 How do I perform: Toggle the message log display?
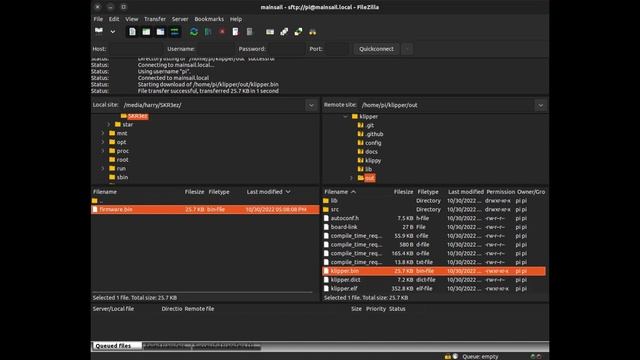pyautogui.click(x=132, y=31)
